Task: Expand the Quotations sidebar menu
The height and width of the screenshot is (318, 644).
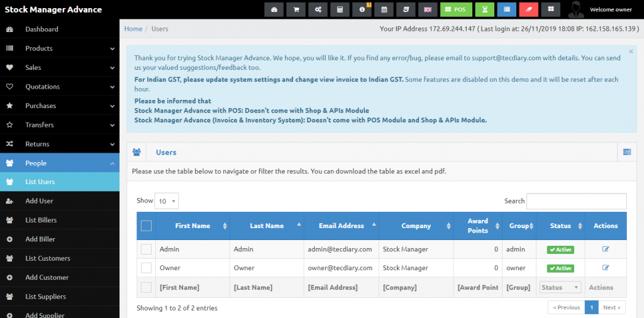Action: pos(60,87)
